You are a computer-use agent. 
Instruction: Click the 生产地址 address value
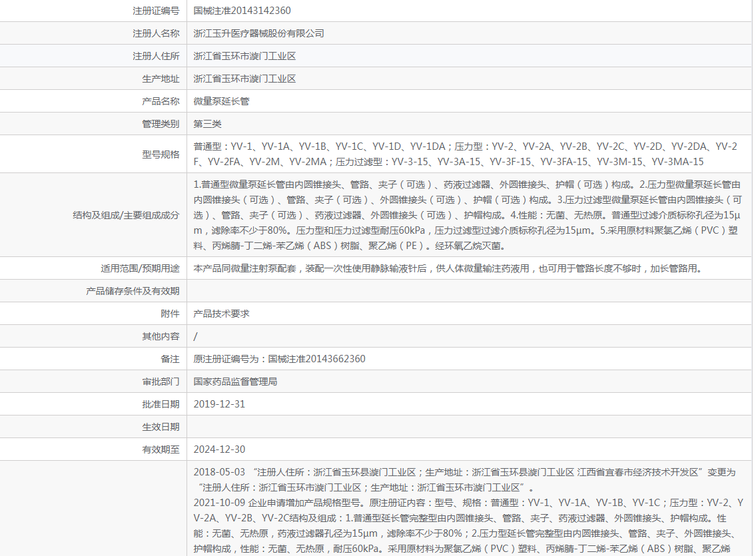pyautogui.click(x=244, y=79)
